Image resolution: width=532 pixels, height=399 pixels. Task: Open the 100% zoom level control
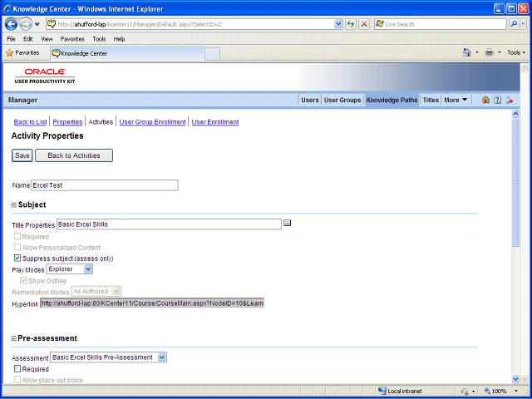pos(502,391)
